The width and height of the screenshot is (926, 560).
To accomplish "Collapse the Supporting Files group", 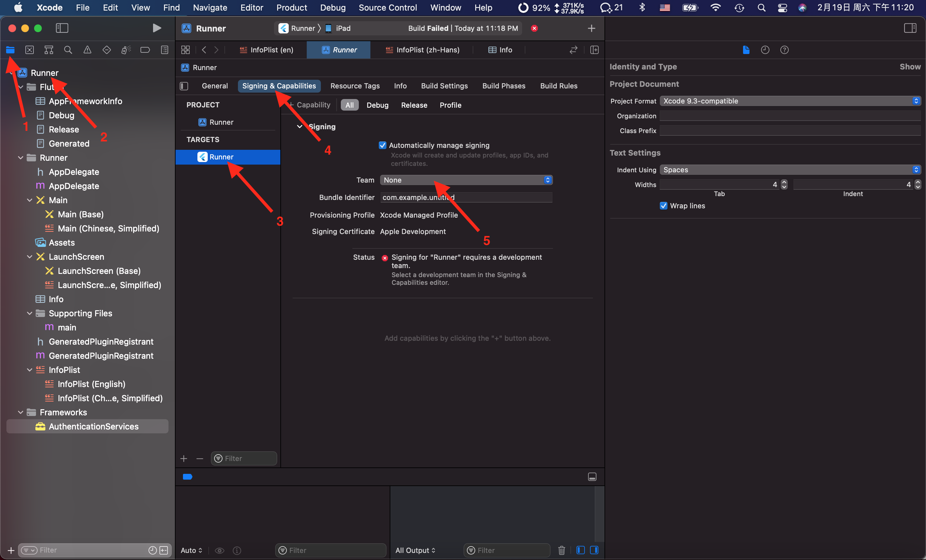I will (x=29, y=313).
